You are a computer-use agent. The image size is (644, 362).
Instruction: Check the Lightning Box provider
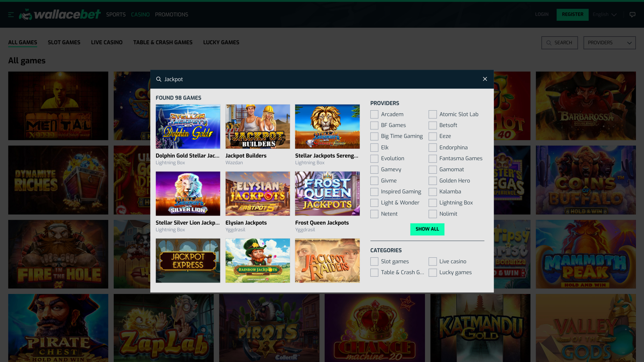coord(433,203)
